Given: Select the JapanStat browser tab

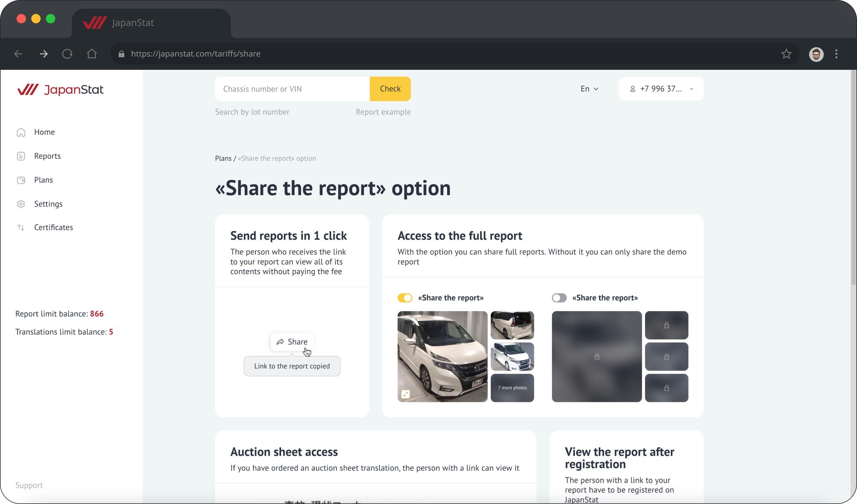Looking at the screenshot, I should (x=151, y=23).
